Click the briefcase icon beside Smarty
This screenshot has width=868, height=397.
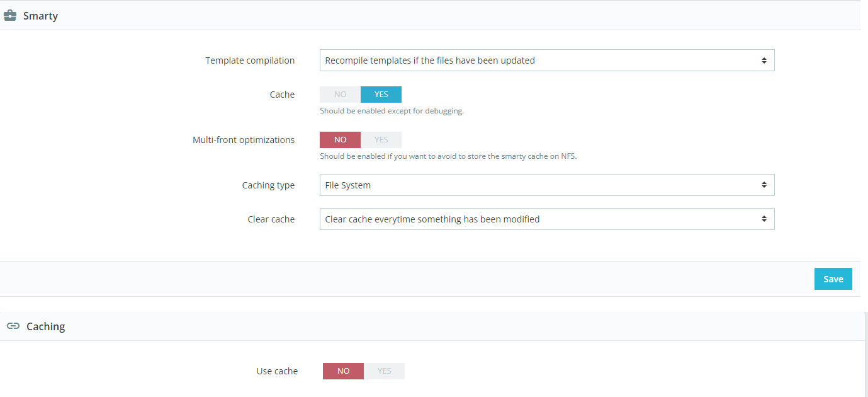click(x=10, y=16)
